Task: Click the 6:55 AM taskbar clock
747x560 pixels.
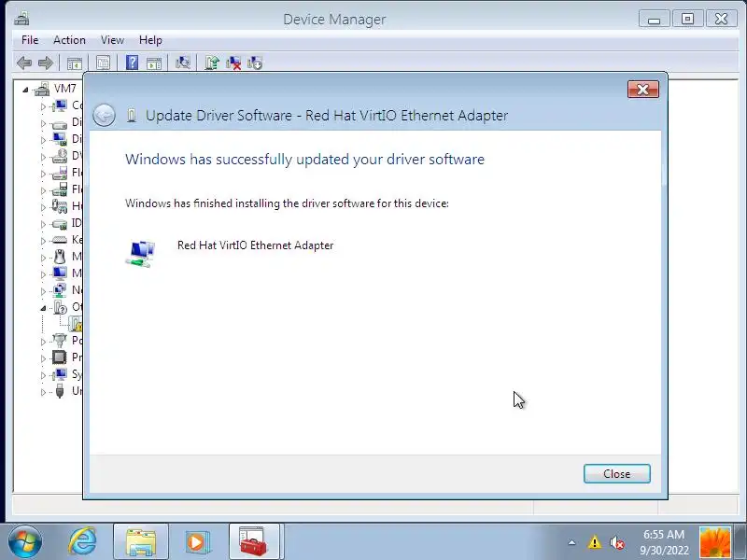Action: point(664,542)
